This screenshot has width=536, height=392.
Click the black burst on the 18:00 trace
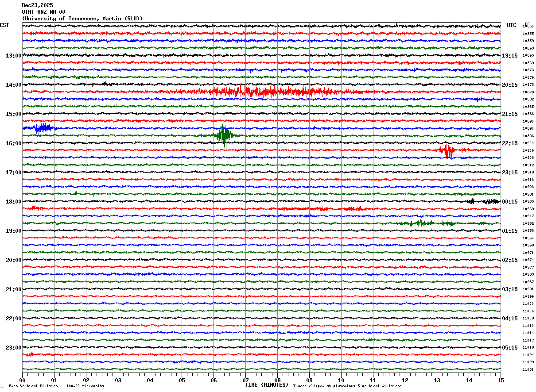[x=483, y=201]
